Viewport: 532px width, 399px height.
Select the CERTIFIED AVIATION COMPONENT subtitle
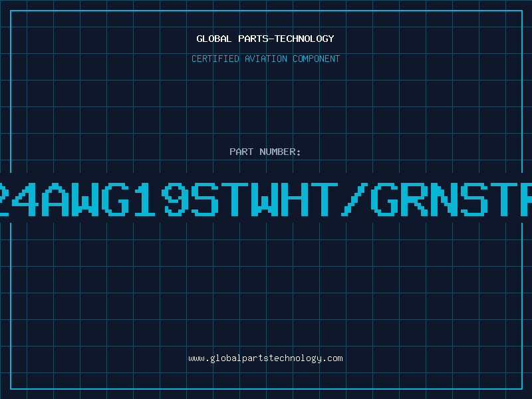point(265,59)
